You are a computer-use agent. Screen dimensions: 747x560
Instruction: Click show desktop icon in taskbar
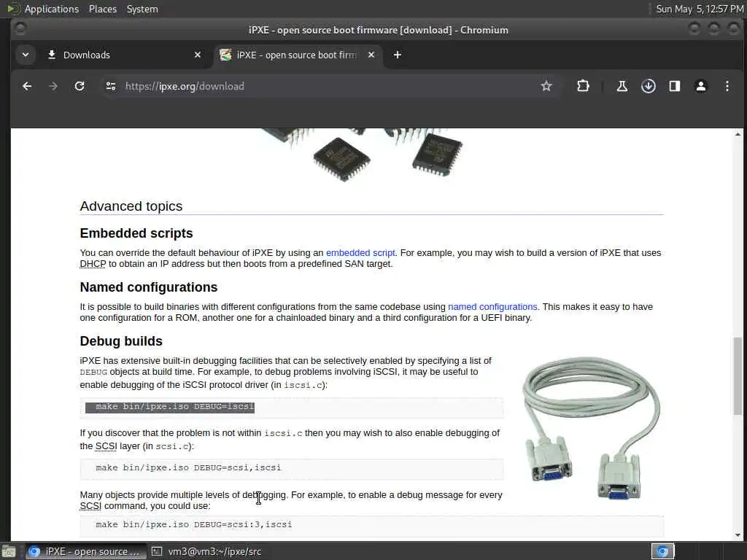pyautogui.click(x=8, y=551)
